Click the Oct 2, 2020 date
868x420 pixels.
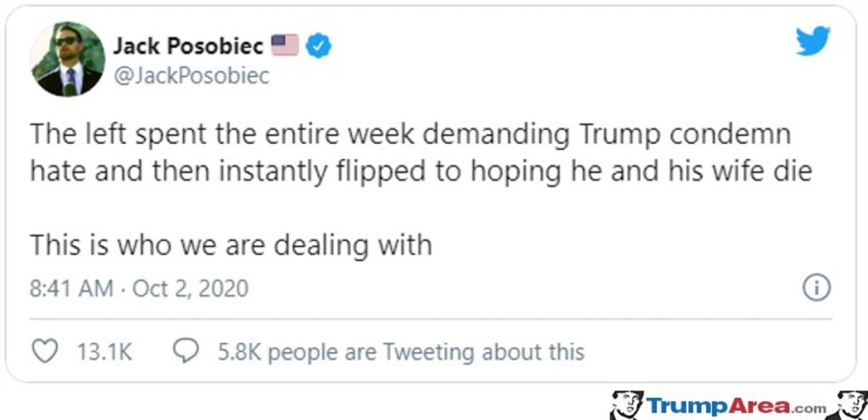pos(191,288)
